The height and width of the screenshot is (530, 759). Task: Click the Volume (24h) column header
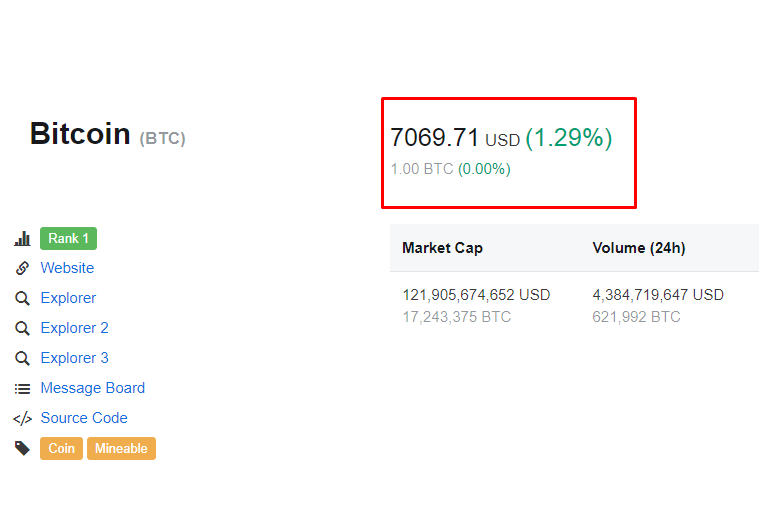point(639,248)
